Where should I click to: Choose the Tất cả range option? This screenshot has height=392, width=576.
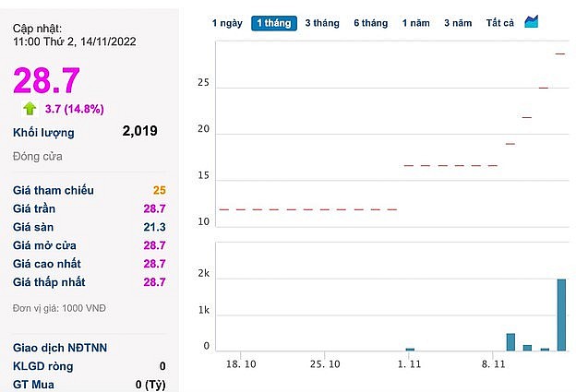point(500,22)
